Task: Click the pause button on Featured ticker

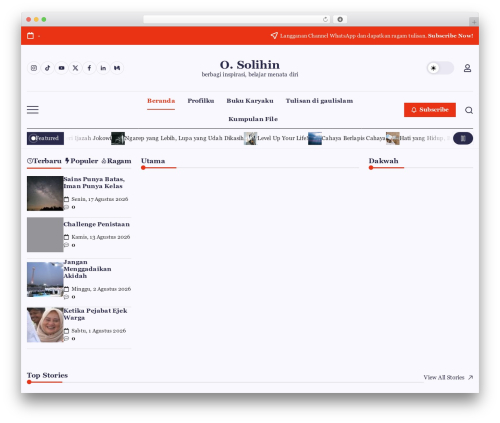Action: point(463,138)
